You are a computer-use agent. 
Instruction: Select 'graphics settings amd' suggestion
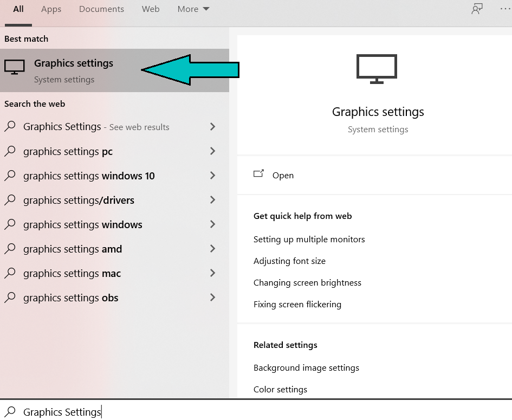coord(114,249)
